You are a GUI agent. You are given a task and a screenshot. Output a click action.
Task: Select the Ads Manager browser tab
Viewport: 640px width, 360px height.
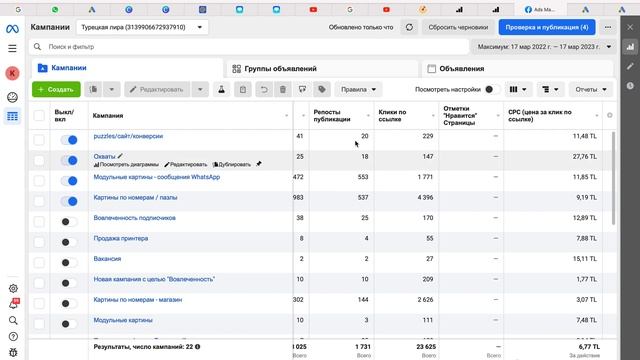pyautogui.click(x=540, y=9)
